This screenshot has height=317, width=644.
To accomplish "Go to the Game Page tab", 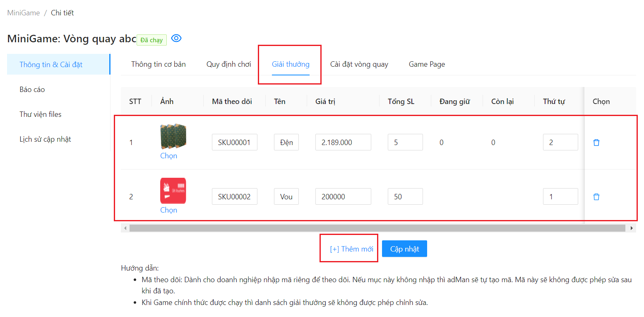I will tap(427, 64).
